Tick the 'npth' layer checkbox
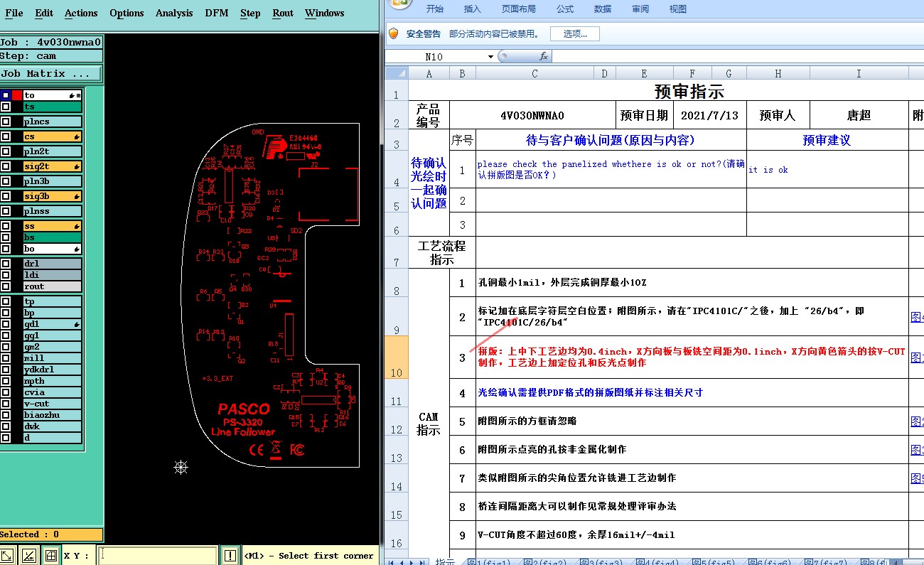Screen dimensions: 924x565 (x=6, y=381)
